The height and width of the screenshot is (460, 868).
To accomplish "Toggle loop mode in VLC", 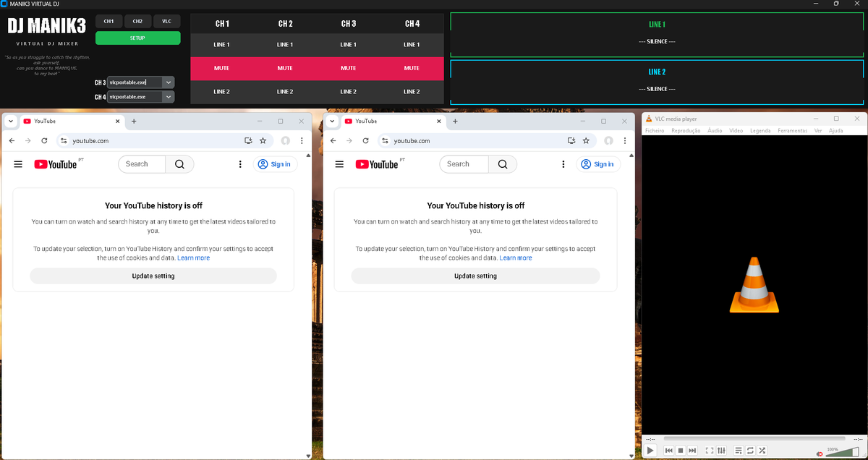I will (x=750, y=450).
